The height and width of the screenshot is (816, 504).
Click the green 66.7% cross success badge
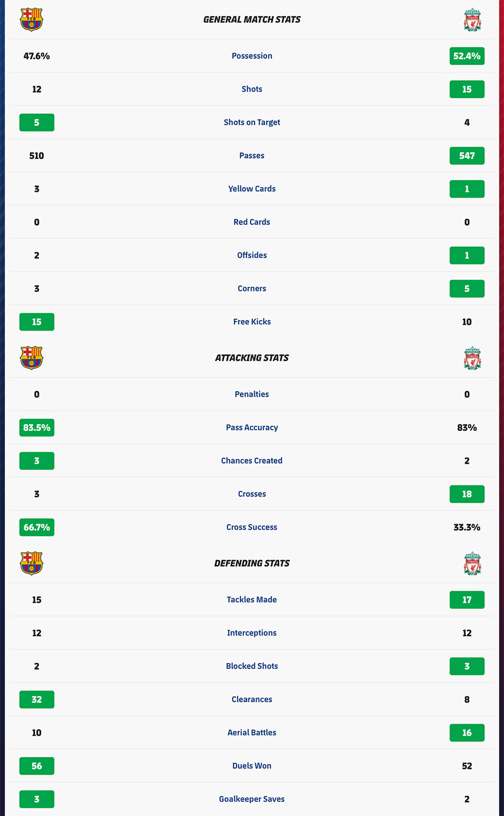coord(37,528)
